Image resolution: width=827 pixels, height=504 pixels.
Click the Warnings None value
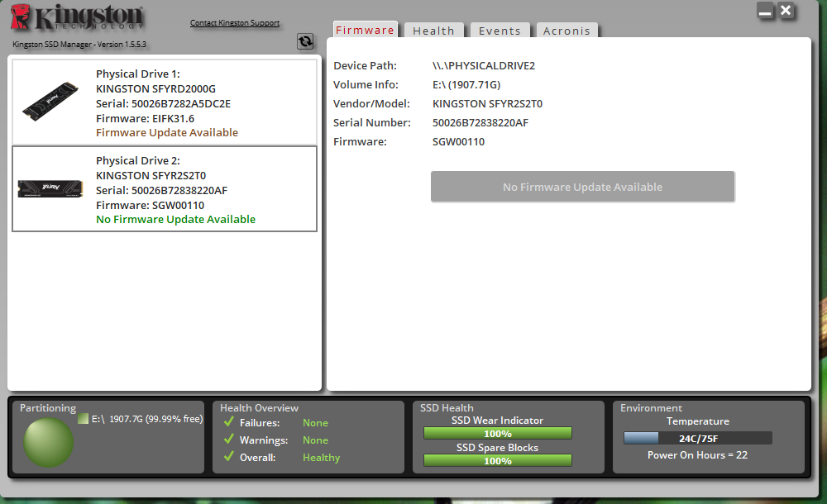click(x=315, y=440)
